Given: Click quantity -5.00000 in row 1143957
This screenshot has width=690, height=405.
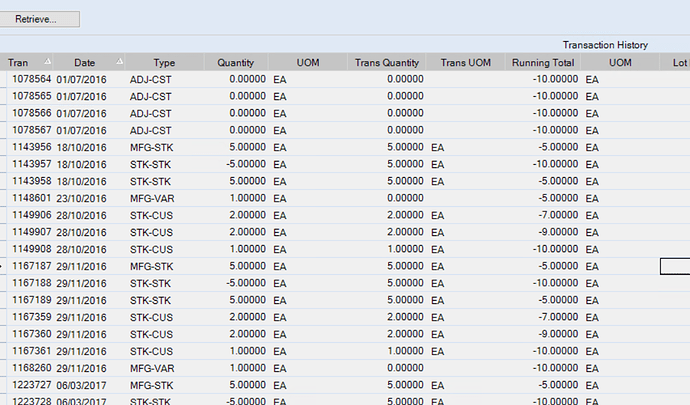Looking at the screenshot, I should pos(246,164).
